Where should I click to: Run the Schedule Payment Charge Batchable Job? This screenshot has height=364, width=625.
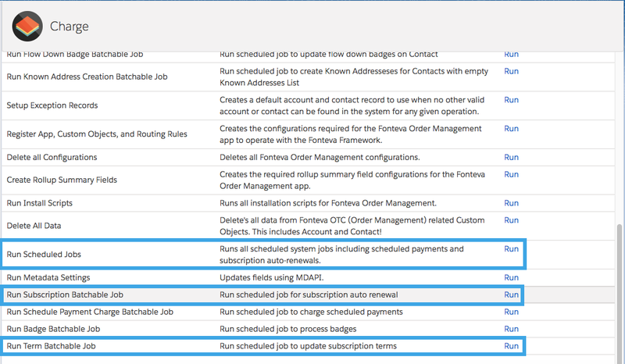(511, 312)
